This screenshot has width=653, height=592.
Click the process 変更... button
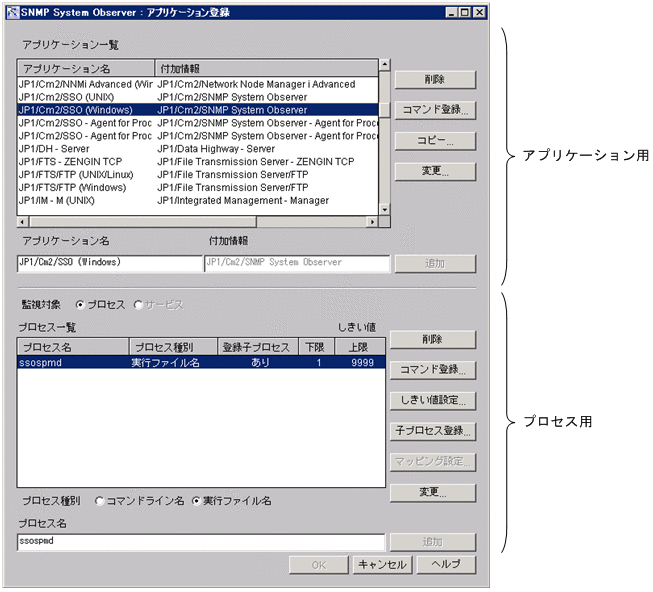pos(432,493)
